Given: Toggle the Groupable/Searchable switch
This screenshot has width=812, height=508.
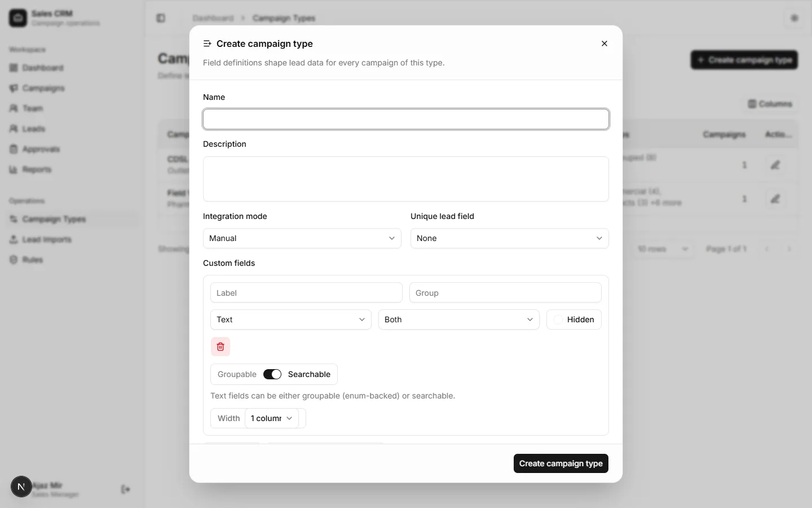Looking at the screenshot, I should tap(272, 374).
